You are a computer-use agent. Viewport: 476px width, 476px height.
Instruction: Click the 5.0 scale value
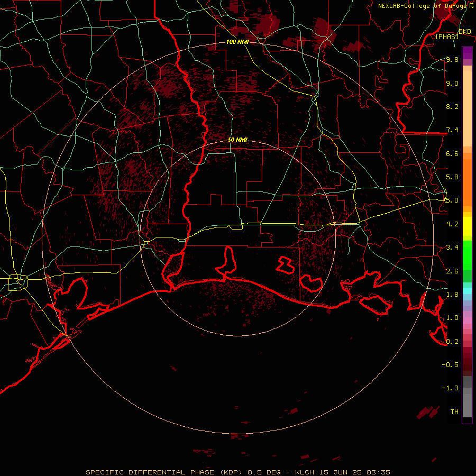(x=452, y=200)
